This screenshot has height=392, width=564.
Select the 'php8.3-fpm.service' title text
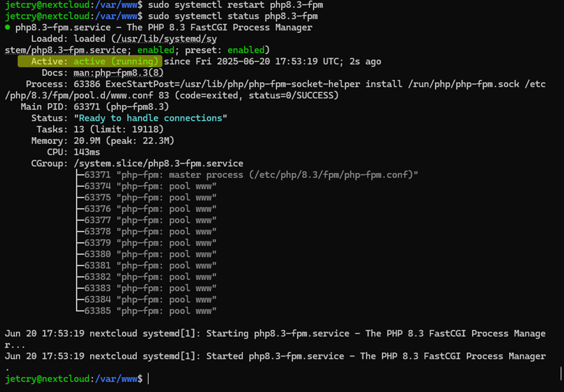(63, 28)
